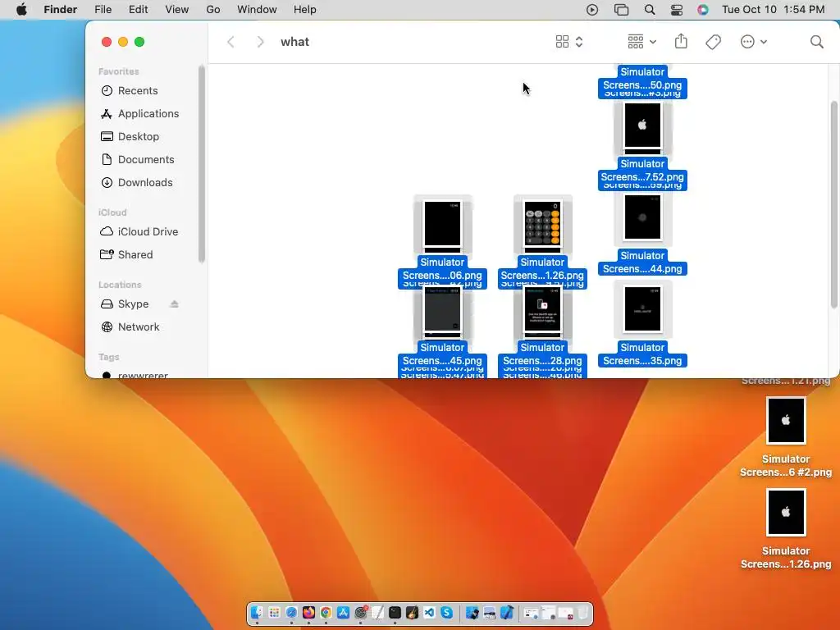The image size is (840, 630).
Task: Open the Apple menu
Action: (21, 10)
